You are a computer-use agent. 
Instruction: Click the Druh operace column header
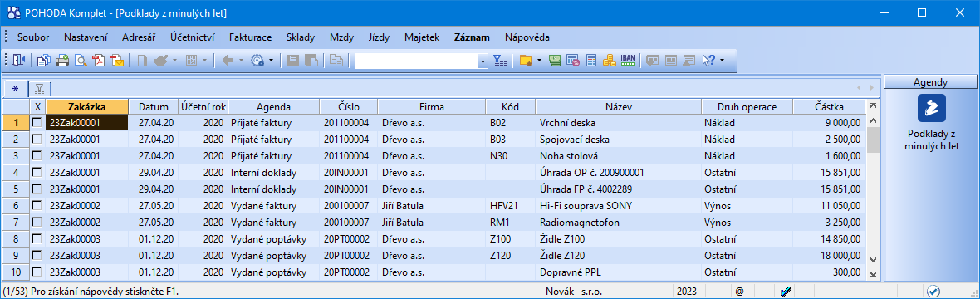(747, 106)
